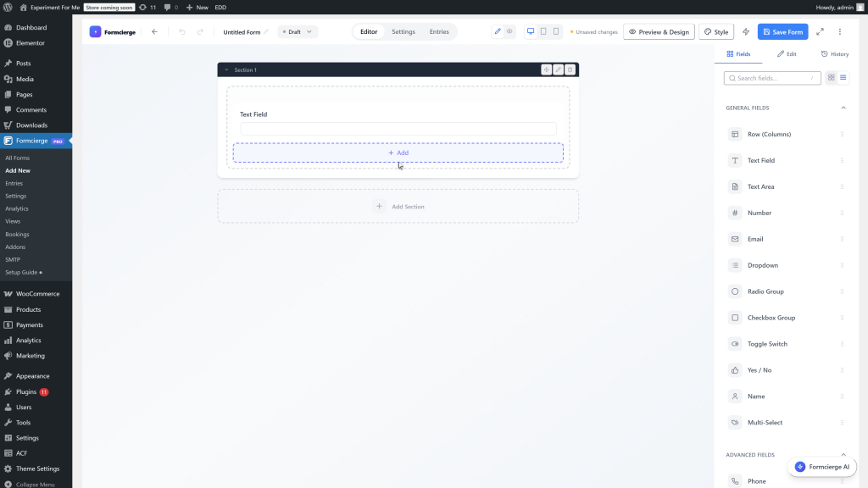868x488 pixels.
Task: Expand the editor to fullscreen
Action: pos(820,31)
